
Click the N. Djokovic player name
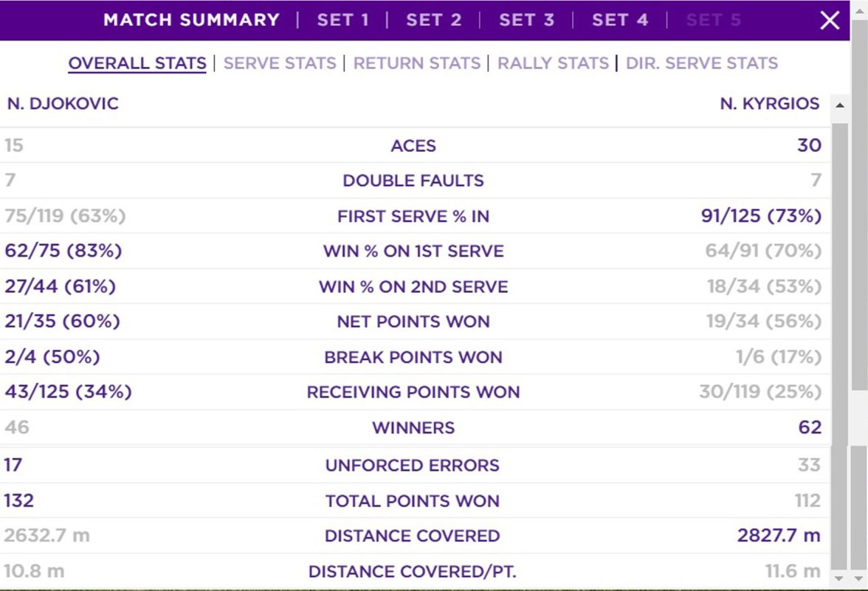pos(63,104)
